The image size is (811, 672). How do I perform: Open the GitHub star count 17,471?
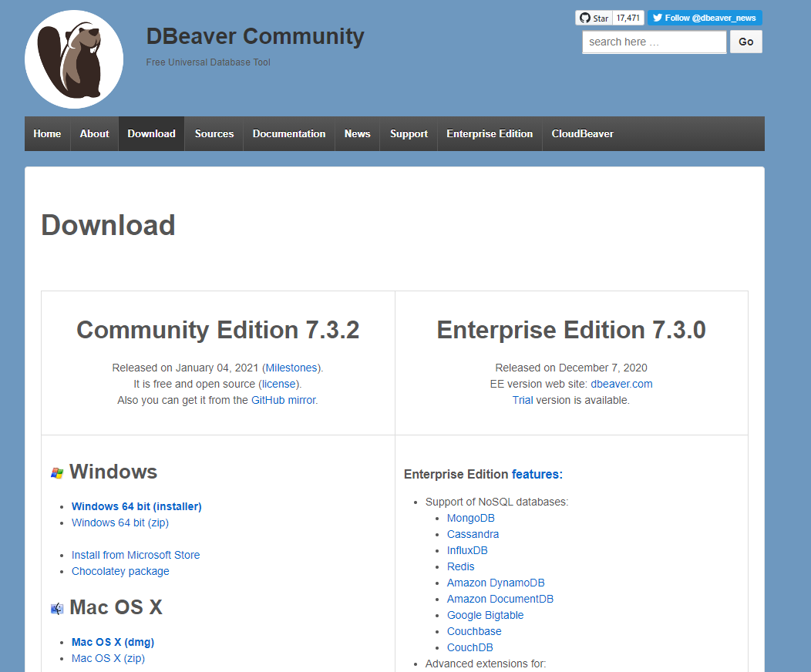pos(628,18)
